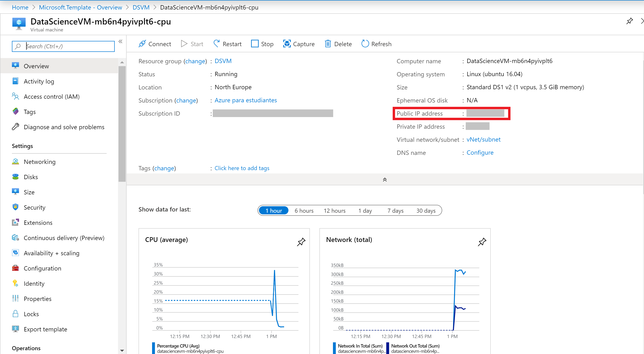Select the 1 hour time range
This screenshot has width=644, height=354.
[x=273, y=211]
